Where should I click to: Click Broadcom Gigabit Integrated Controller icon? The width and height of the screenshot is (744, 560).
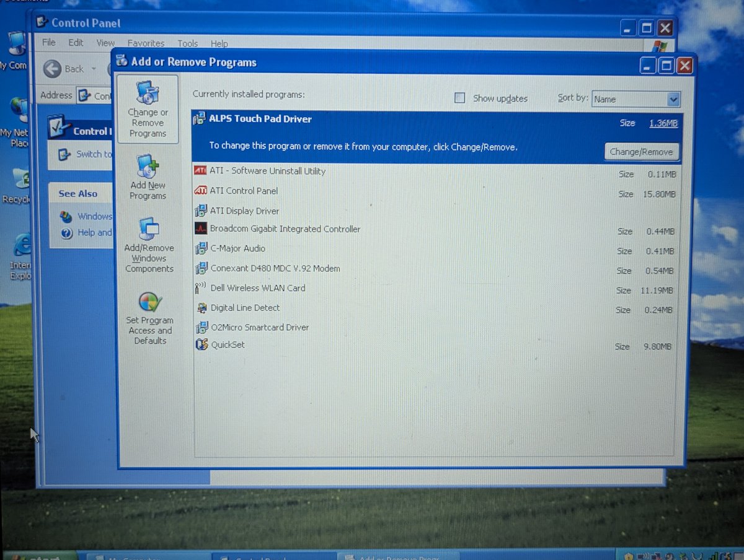[201, 229]
